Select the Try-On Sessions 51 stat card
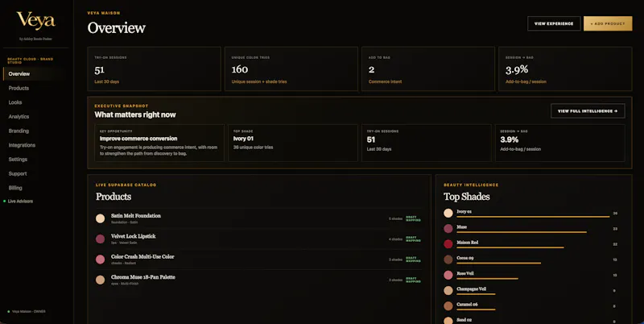Screen dimensions: 644x324 click(x=154, y=69)
